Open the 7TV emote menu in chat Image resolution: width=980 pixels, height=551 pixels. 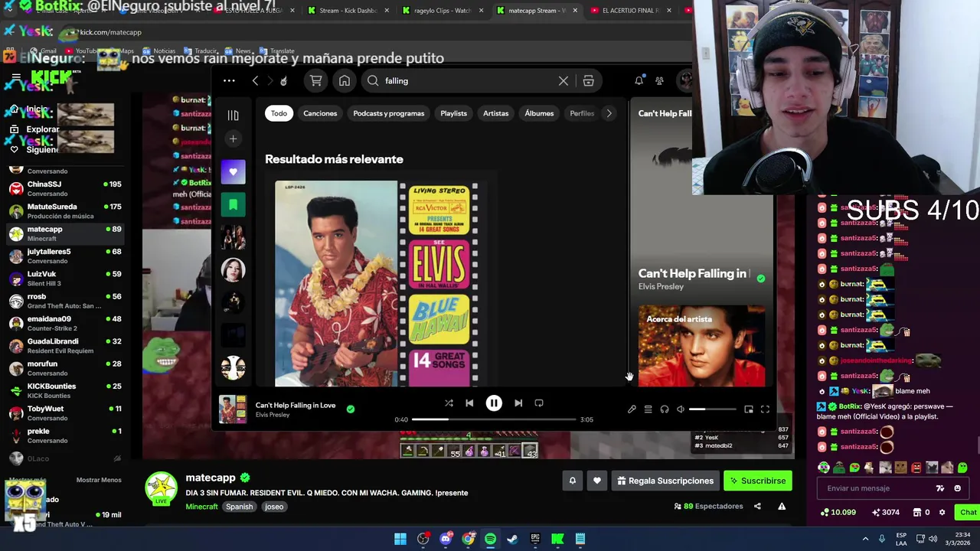pyautogui.click(x=940, y=488)
